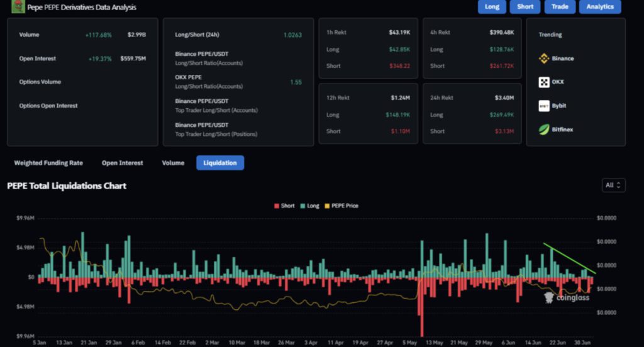Click the Pepe coin logo icon
Viewport: 644px width, 347px height.
pos(18,6)
